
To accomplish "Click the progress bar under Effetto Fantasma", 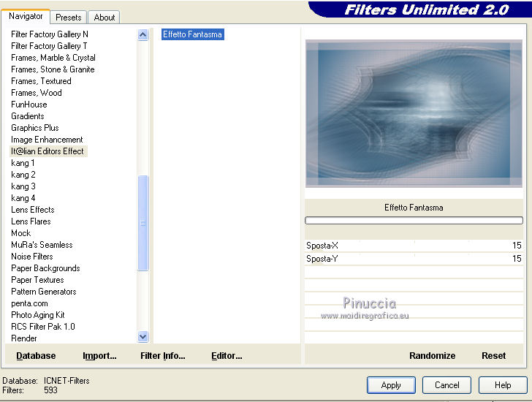I will pos(414,221).
